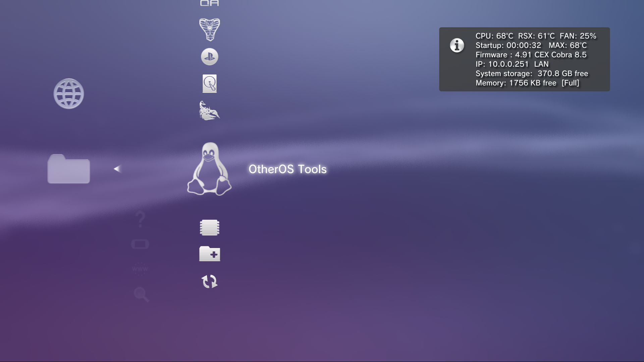Select the round PlayStation logo icon

210,57
